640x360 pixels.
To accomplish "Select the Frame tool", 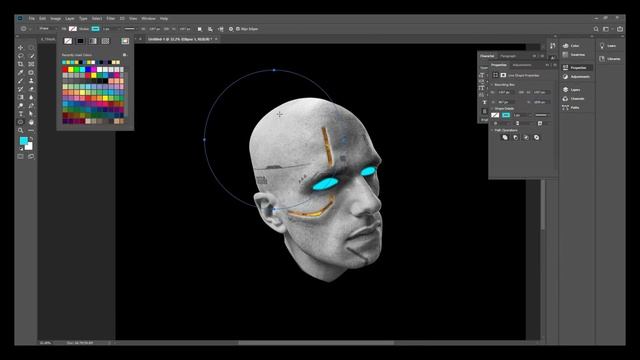I will click(31, 64).
